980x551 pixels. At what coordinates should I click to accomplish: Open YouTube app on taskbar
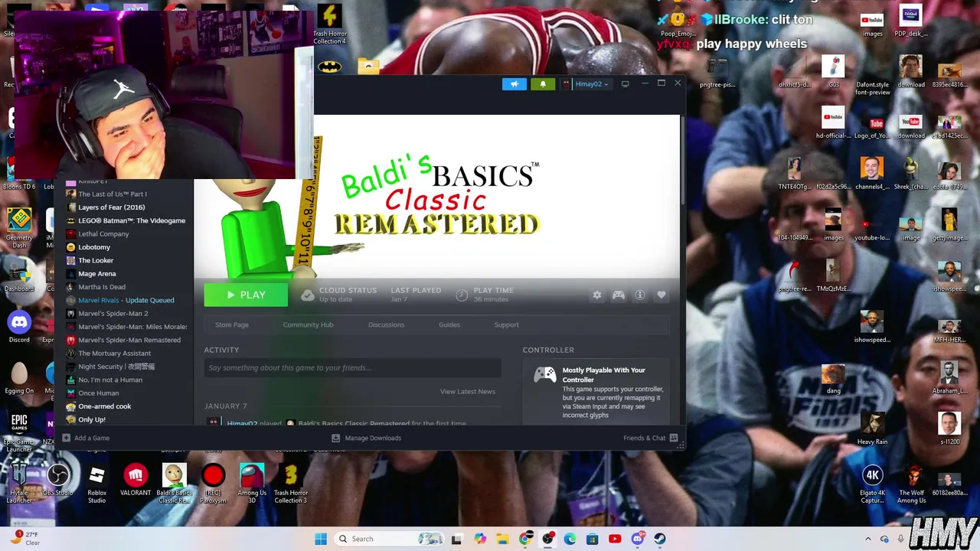pyautogui.click(x=615, y=539)
